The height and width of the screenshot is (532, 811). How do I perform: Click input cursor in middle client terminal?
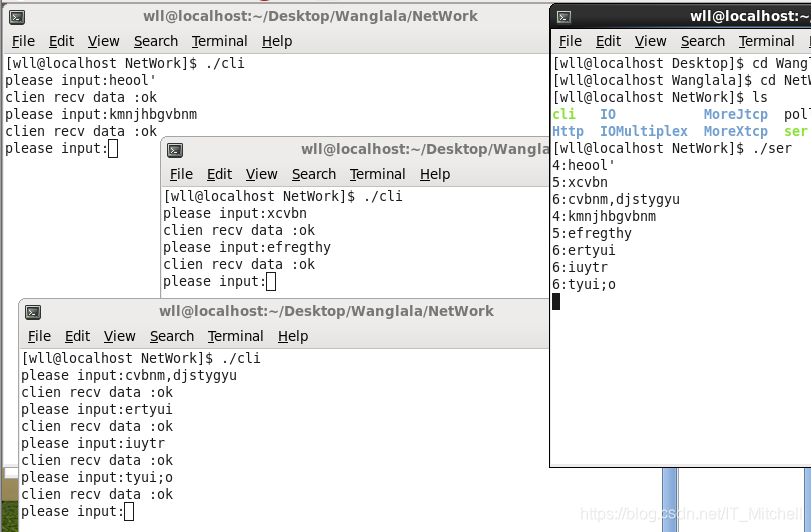(271, 282)
